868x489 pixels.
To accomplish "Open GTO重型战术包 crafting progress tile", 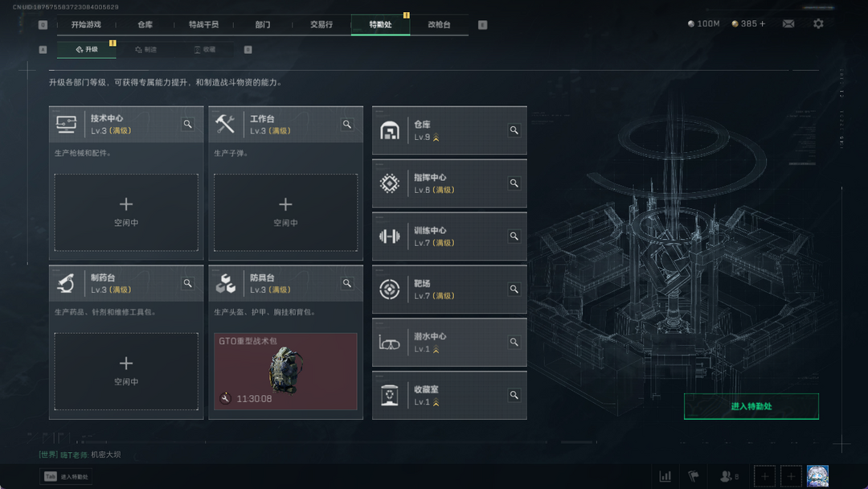I will [285, 371].
